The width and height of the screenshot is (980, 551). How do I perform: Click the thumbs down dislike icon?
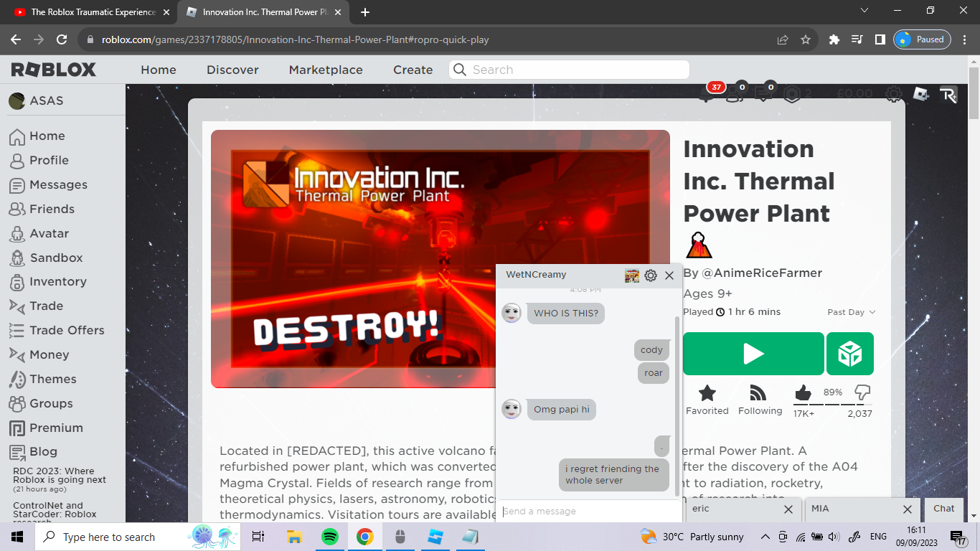pyautogui.click(x=862, y=392)
